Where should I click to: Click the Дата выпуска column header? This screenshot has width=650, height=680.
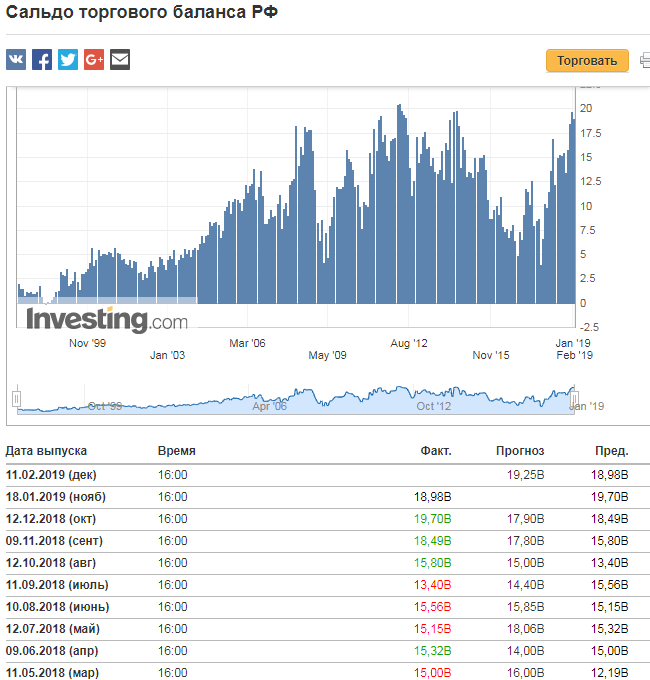tap(46, 451)
